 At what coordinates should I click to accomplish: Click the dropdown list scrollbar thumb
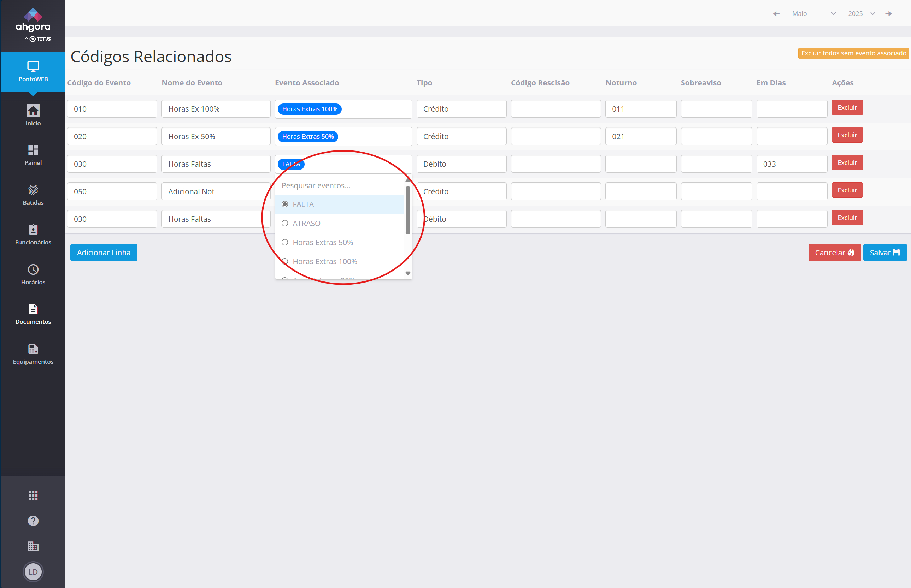407,210
